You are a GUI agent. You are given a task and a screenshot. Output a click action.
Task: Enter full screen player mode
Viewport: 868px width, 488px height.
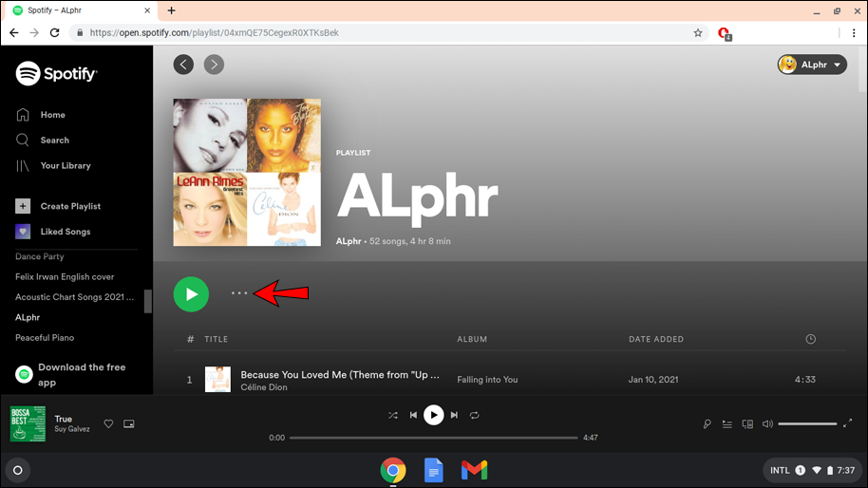[x=847, y=423]
